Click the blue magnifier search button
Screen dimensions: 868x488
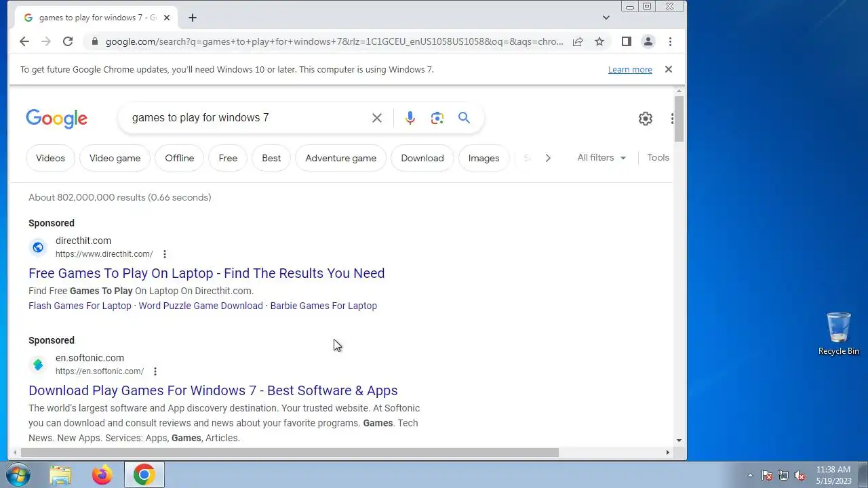tap(464, 118)
